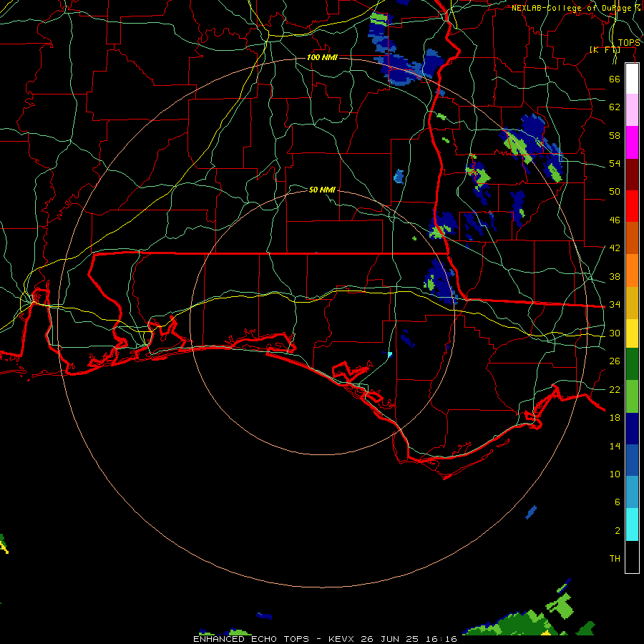The width and height of the screenshot is (644, 644).
Task: Pick the dark maroon legend swatch
Action: point(632,174)
